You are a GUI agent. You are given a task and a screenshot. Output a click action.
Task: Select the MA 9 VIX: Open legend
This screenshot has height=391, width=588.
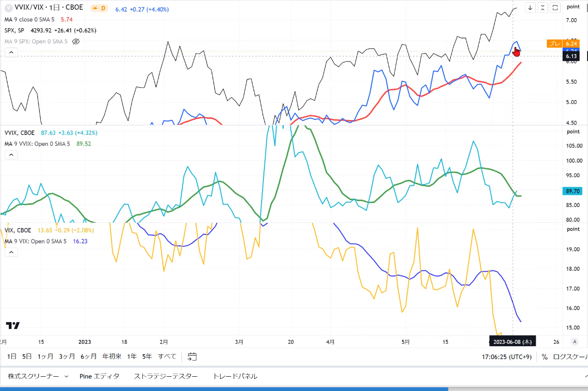pyautogui.click(x=35, y=241)
